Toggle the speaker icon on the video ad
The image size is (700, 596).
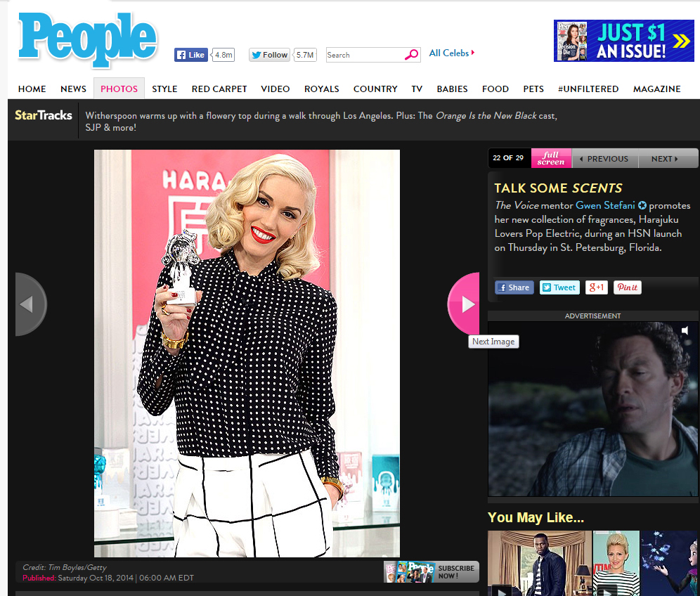point(685,330)
